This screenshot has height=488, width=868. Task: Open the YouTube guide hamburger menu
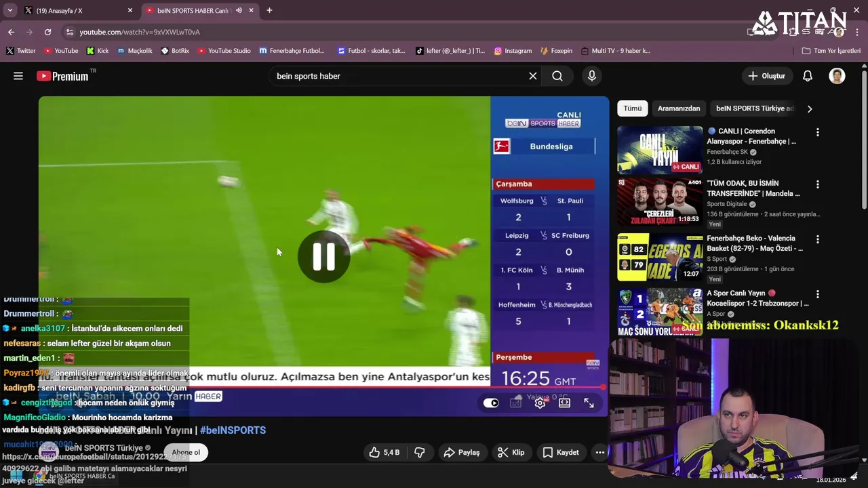[18, 76]
